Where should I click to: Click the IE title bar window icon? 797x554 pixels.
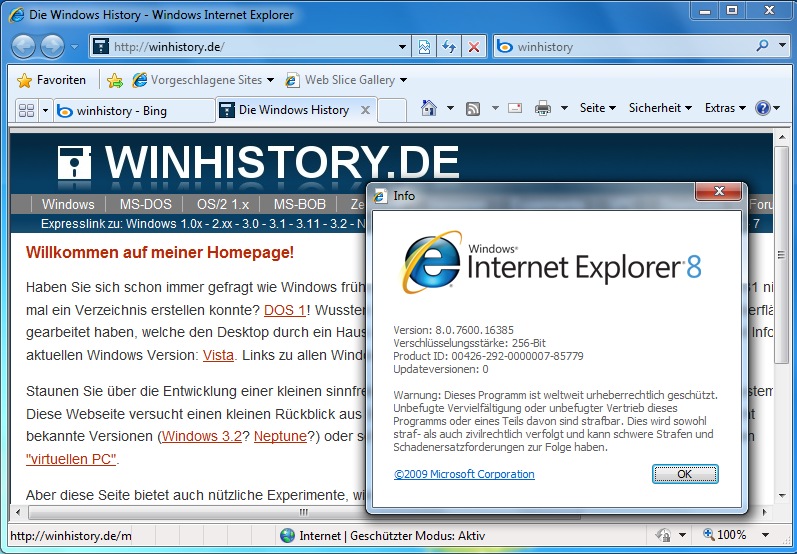17,14
